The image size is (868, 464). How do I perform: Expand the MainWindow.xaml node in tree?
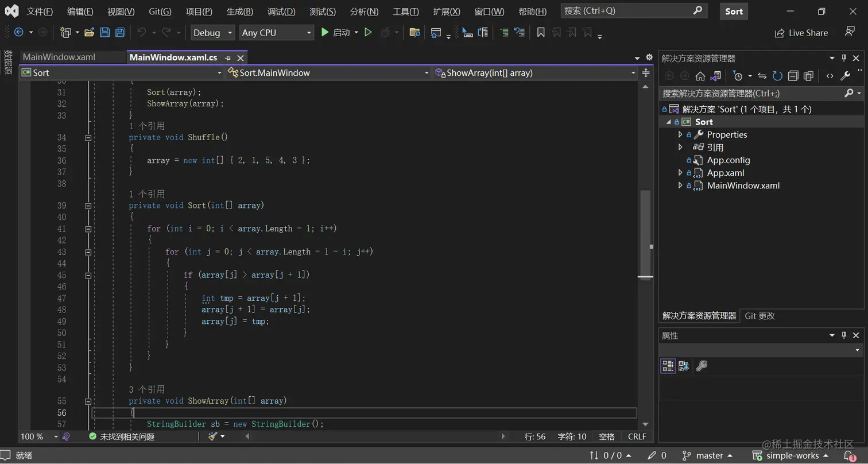(680, 185)
